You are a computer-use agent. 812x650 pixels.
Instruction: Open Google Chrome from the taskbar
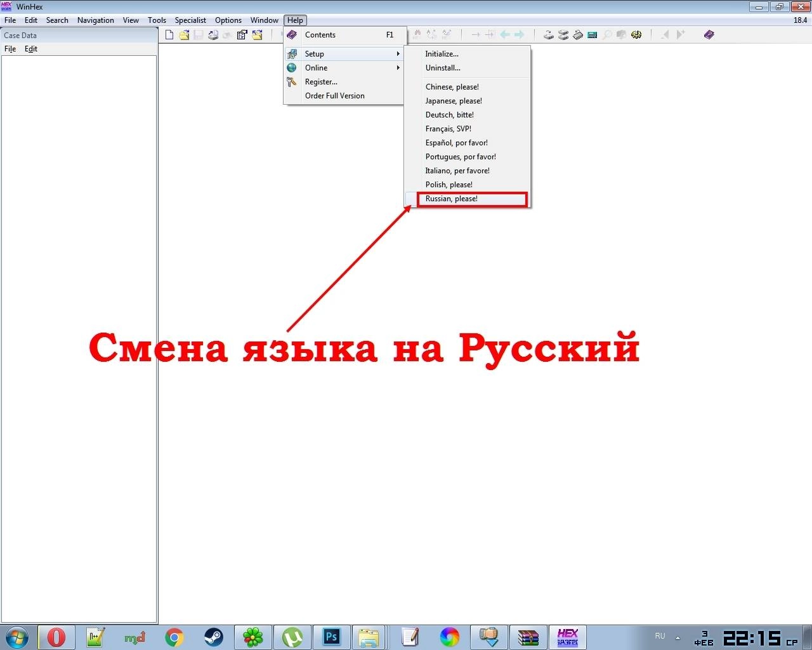(x=174, y=637)
